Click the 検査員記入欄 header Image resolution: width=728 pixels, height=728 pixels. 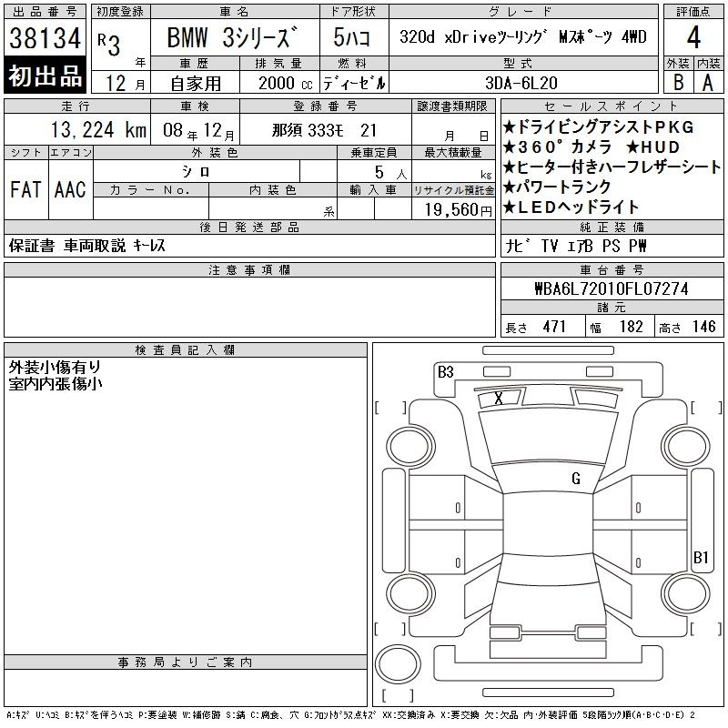[x=186, y=349]
